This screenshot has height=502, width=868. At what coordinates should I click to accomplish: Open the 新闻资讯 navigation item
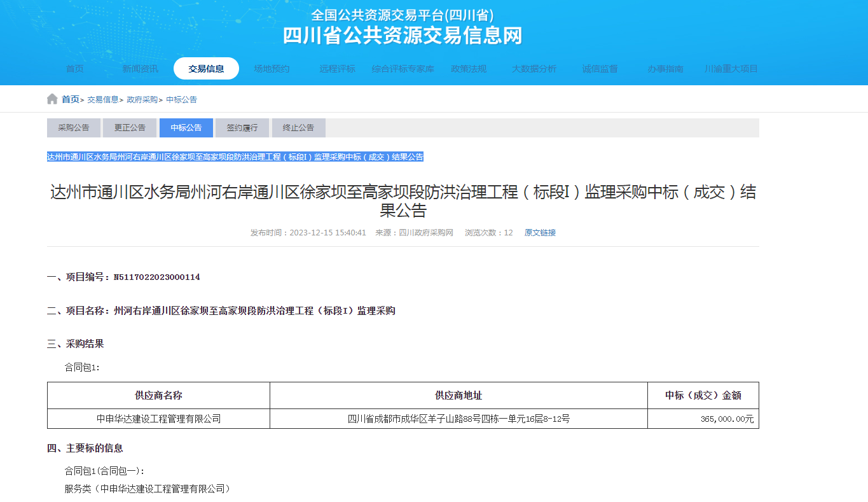pyautogui.click(x=140, y=69)
